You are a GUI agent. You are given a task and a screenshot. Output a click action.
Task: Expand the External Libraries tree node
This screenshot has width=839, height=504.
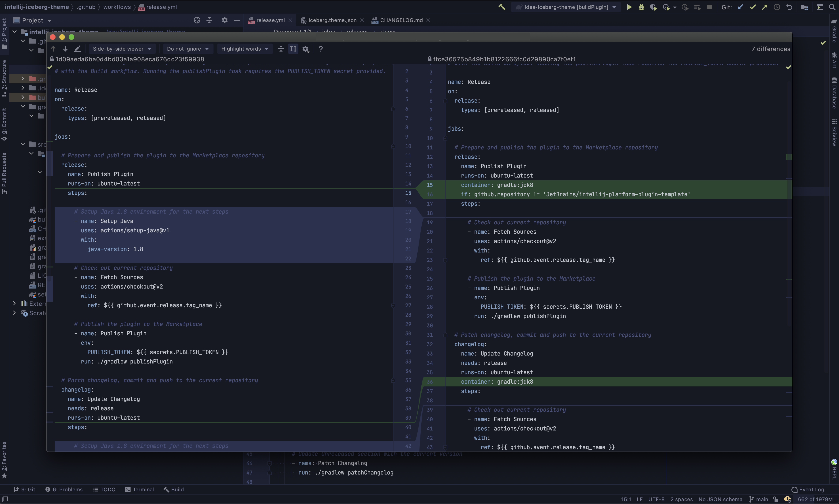click(x=14, y=303)
